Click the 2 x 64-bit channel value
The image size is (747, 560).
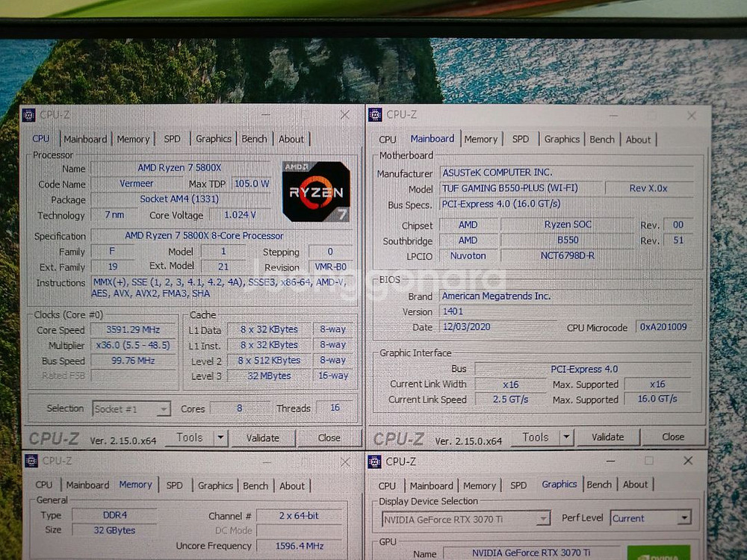pyautogui.click(x=300, y=515)
